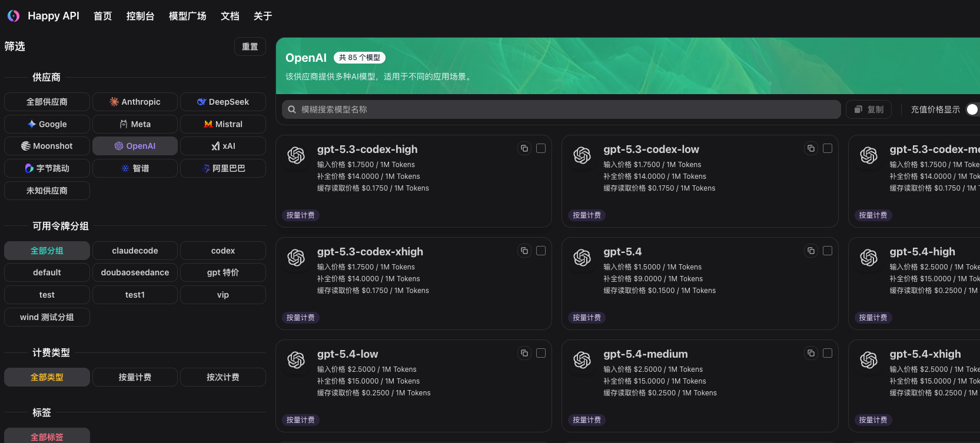Open 文档 in top navigation

(230, 16)
